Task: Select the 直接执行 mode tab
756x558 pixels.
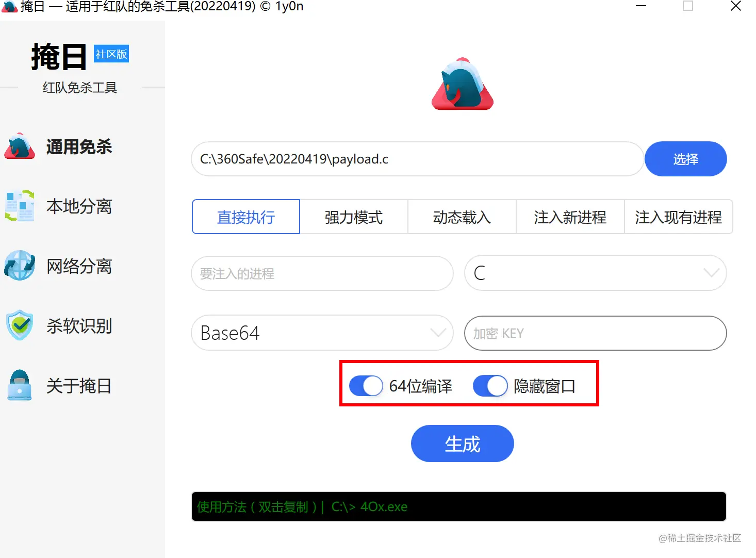Action: pos(246,217)
